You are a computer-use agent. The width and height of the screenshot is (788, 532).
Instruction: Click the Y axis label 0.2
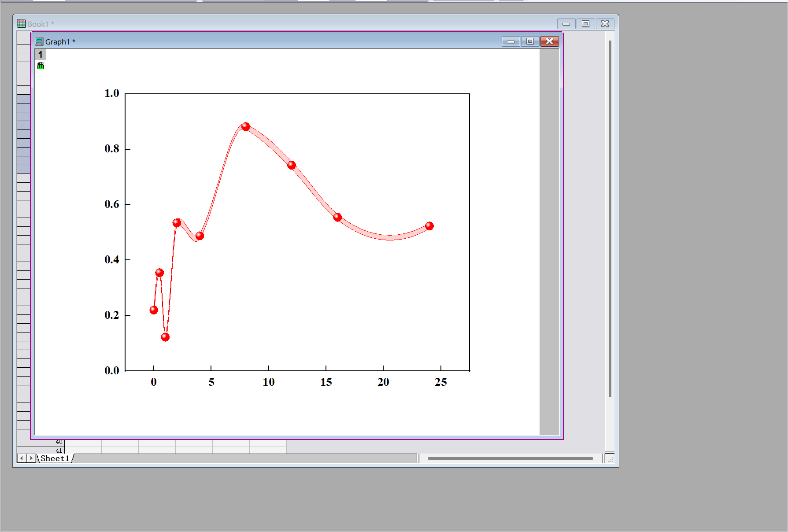[x=112, y=315]
